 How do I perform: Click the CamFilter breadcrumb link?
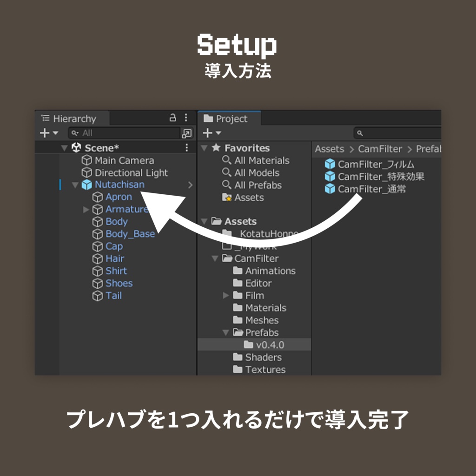click(380, 149)
